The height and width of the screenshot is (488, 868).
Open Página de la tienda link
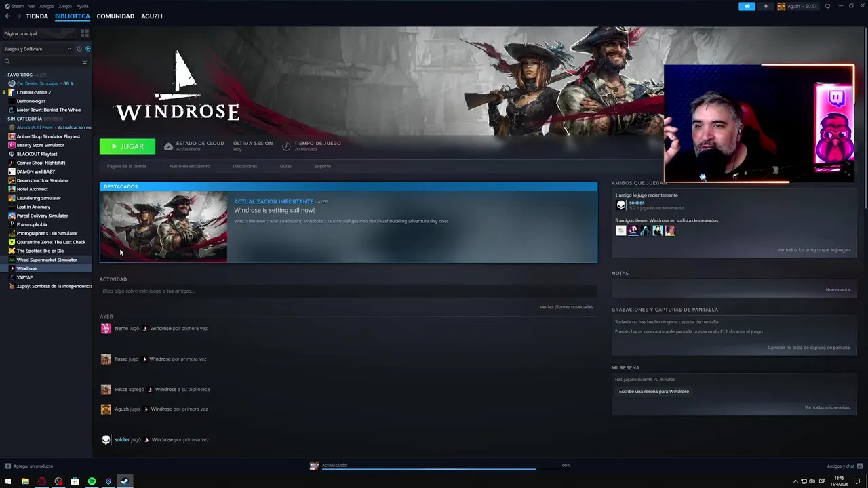127,166
